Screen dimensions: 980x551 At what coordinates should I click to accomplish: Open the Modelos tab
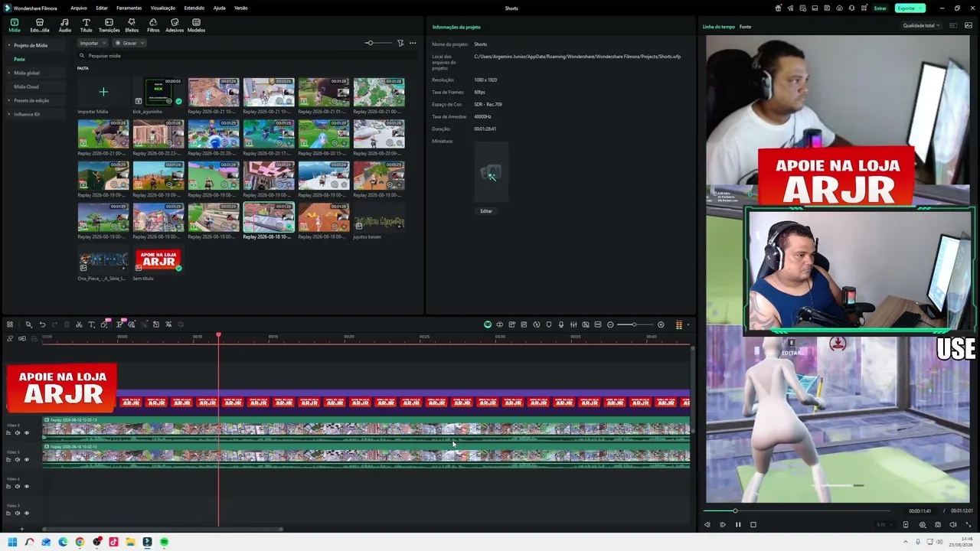(x=196, y=25)
